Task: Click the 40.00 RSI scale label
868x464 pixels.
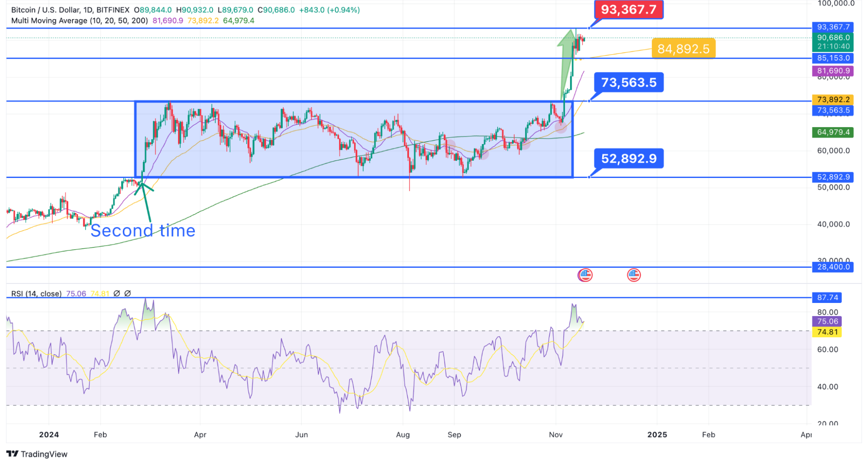Action: (828, 386)
